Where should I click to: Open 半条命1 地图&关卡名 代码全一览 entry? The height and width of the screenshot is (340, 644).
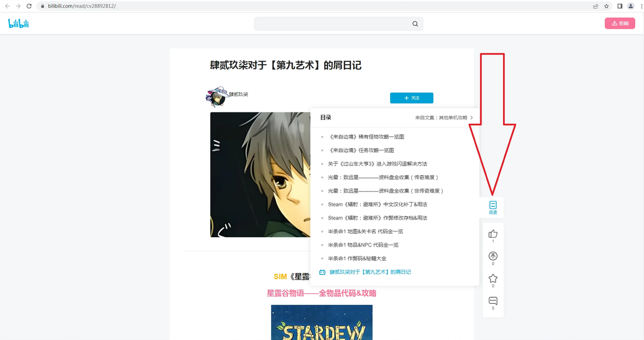point(366,231)
